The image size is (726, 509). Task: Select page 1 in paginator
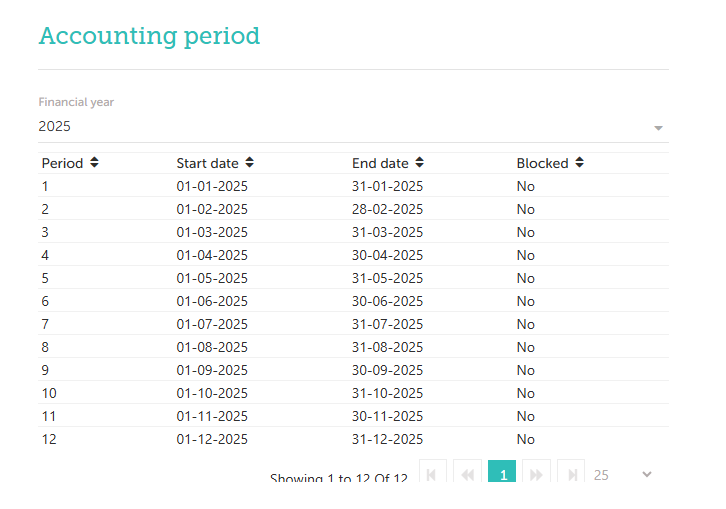502,475
